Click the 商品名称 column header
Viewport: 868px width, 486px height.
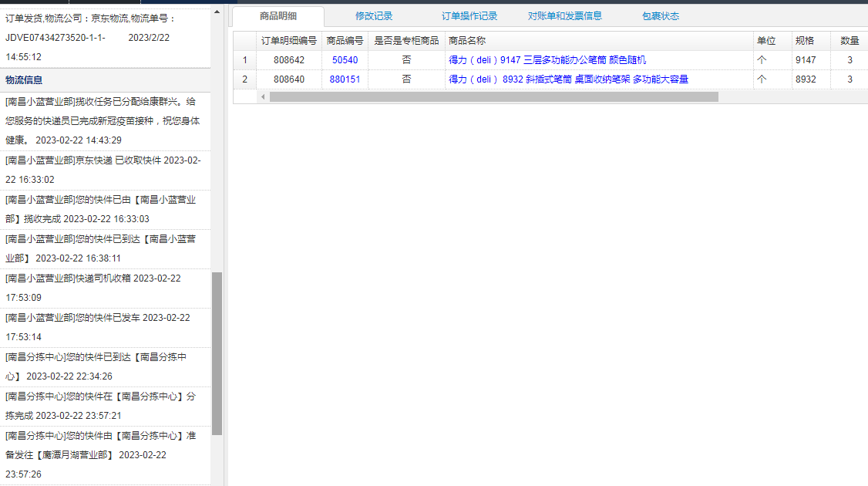599,41
